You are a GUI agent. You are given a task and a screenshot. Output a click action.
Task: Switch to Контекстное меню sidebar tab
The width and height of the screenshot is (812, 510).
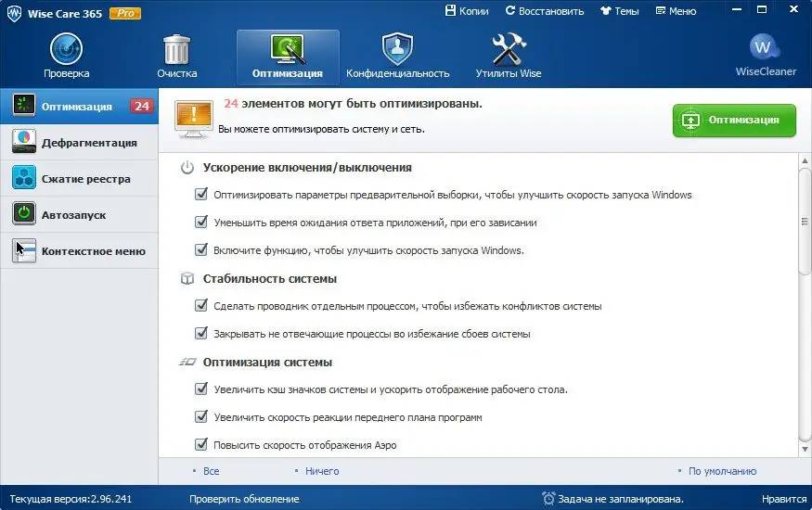(79, 251)
